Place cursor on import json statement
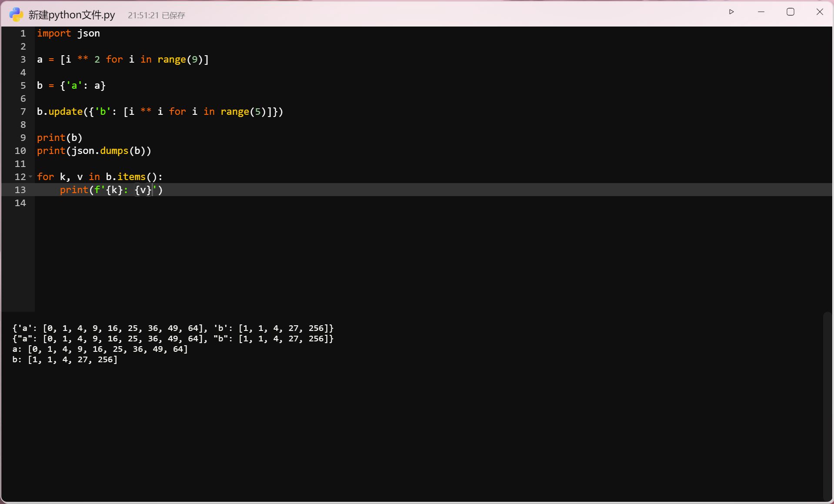This screenshot has height=504, width=834. (68, 33)
